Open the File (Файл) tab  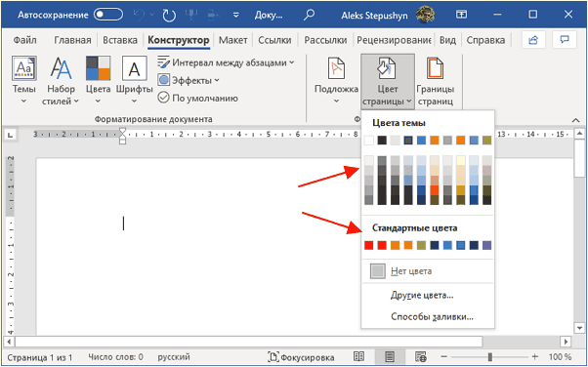24,40
